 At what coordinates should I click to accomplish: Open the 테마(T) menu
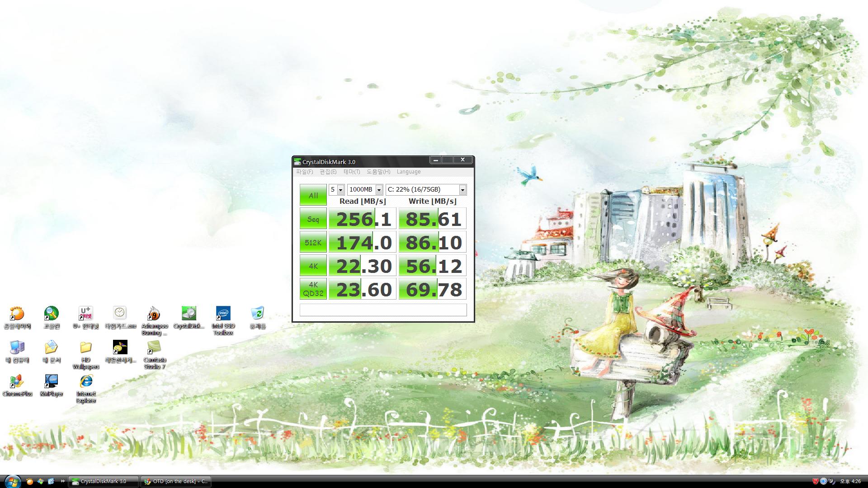coord(352,172)
